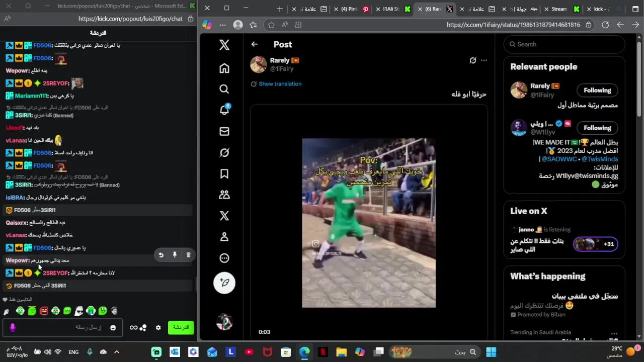The image size is (644, 362).
Task: Open @TwisMinds mention link
Action: pyautogui.click(x=600, y=159)
